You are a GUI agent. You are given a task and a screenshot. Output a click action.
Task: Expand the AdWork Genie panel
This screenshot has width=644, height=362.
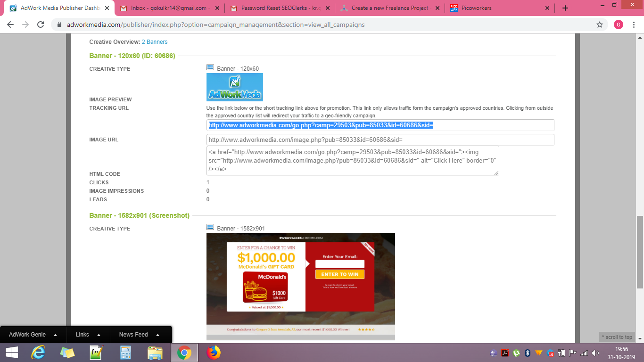coord(33,335)
